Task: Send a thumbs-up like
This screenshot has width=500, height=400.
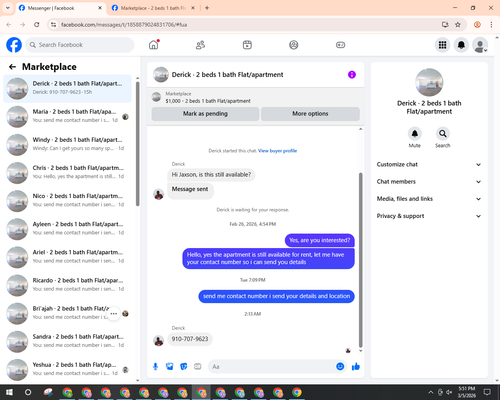Action: [x=356, y=367]
